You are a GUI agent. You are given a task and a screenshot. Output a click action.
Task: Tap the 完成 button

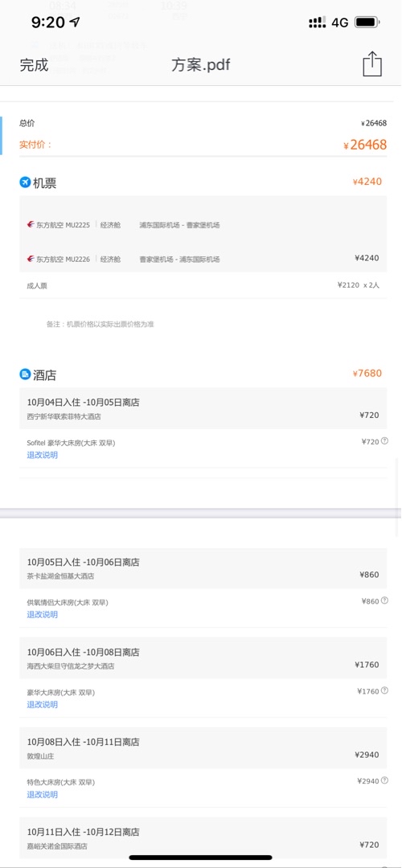tap(35, 65)
